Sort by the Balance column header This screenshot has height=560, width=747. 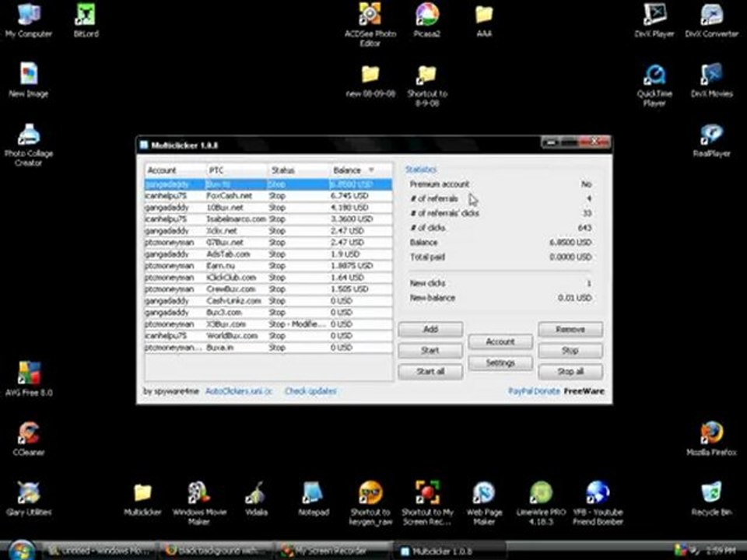pyautogui.click(x=360, y=170)
